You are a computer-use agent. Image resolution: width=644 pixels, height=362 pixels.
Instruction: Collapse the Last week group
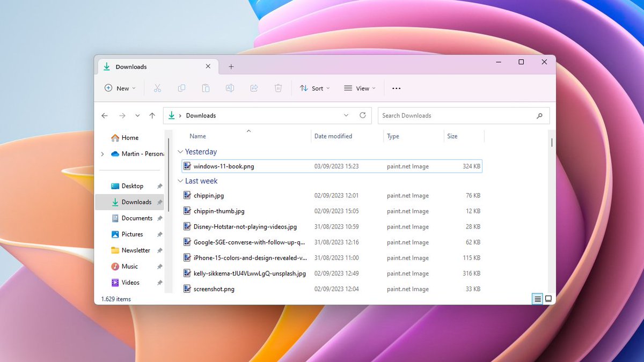tap(181, 181)
